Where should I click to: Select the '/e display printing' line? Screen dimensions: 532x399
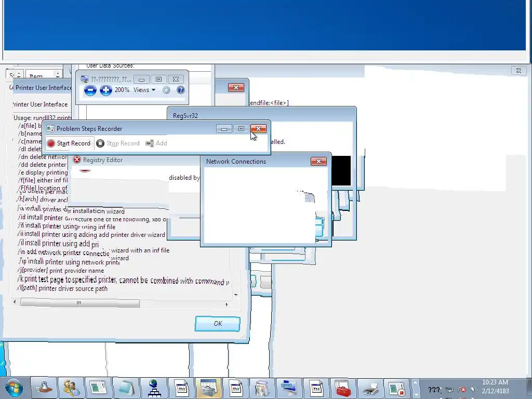(43, 172)
